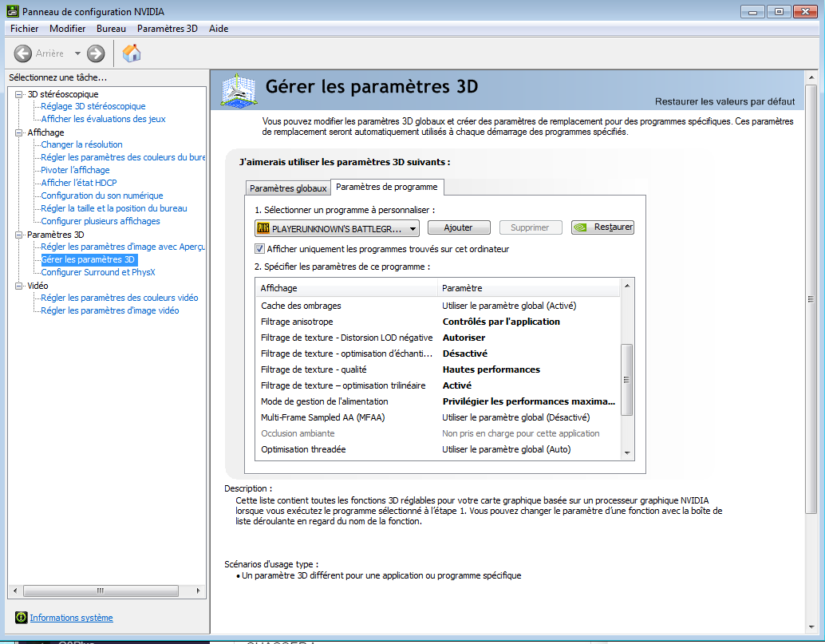Collapse the Affichage tree node

pos(20,132)
